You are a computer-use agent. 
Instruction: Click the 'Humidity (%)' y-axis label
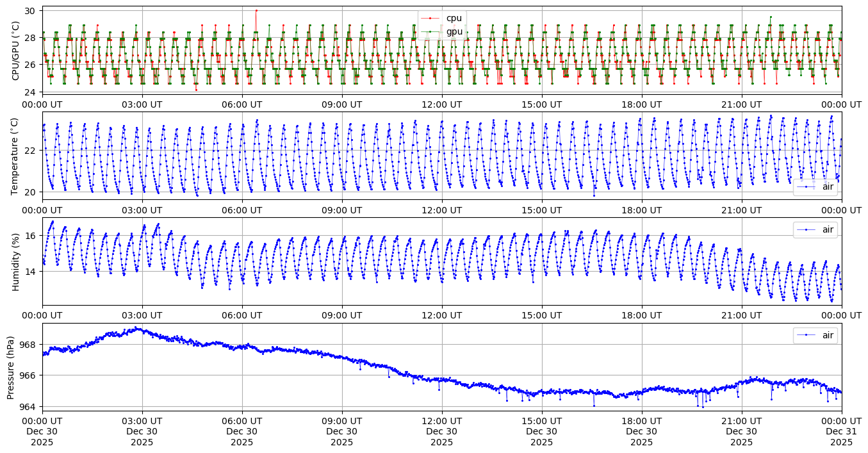(16, 261)
